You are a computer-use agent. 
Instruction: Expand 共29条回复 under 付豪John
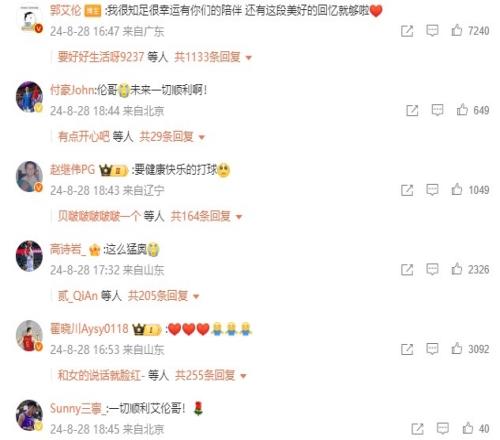172,137
